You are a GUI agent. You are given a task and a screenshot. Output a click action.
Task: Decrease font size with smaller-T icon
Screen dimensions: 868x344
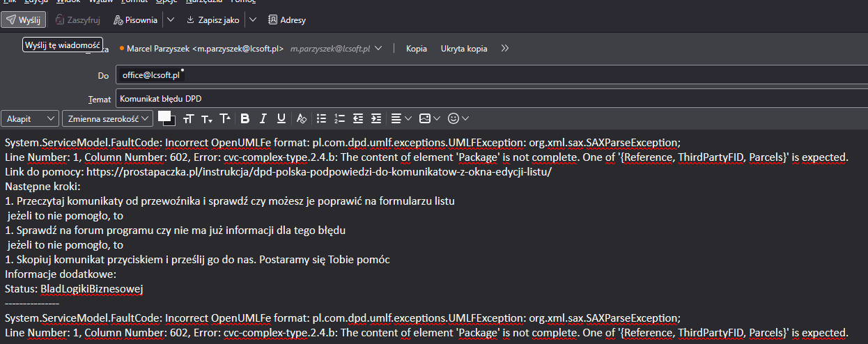206,119
